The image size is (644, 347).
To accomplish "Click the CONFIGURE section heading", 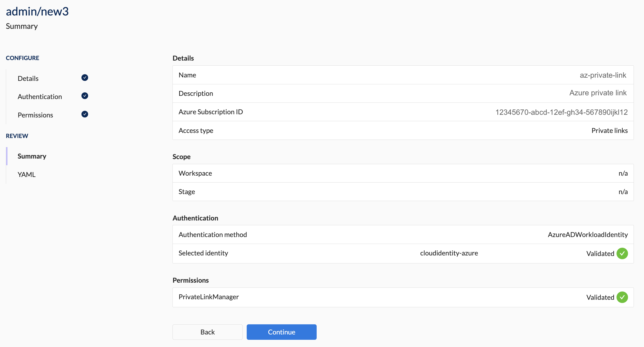I will pos(22,58).
